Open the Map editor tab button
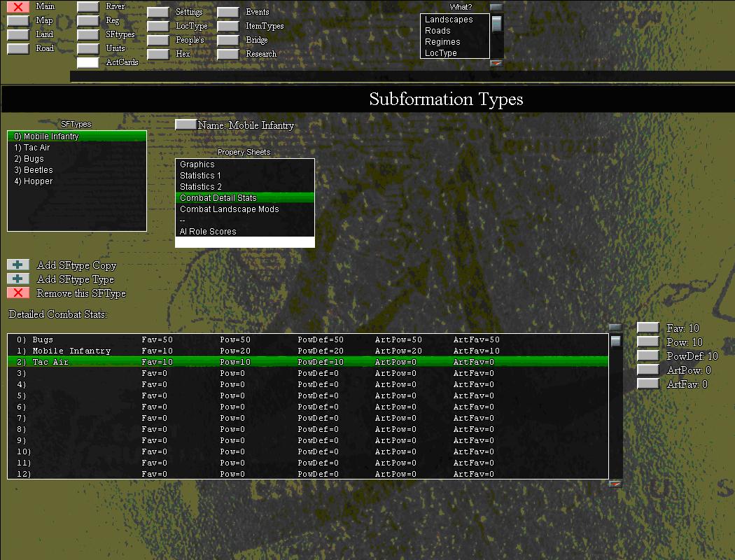The height and width of the screenshot is (560, 735). tap(18, 20)
